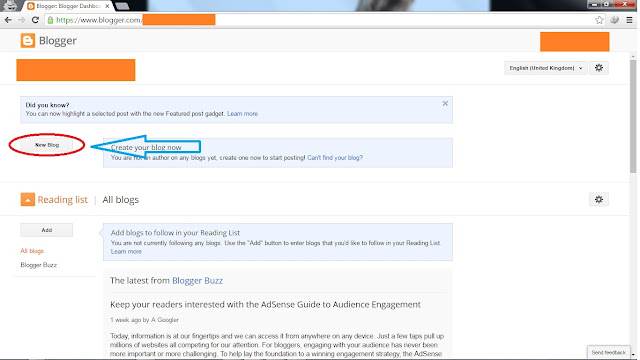The height and width of the screenshot is (360, 640).
Task: Close the Blogger Dashboard tab
Action: tap(107, 6)
